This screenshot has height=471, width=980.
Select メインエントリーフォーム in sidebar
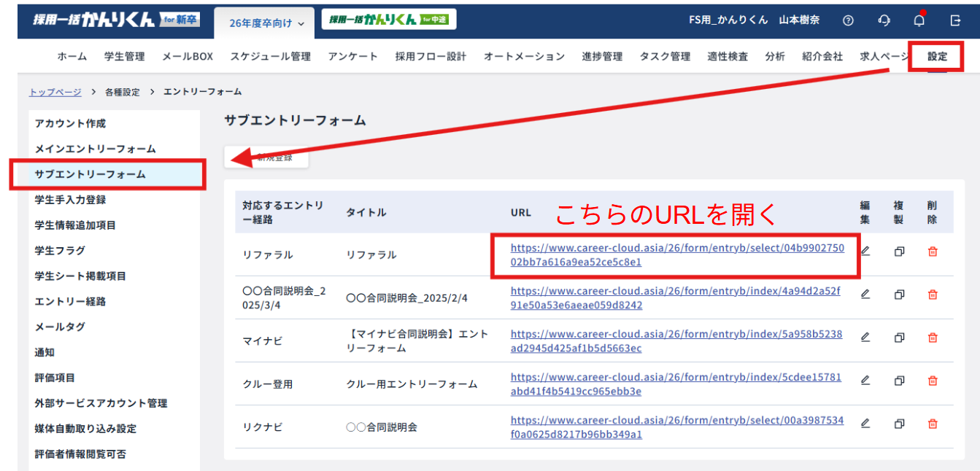[95, 149]
